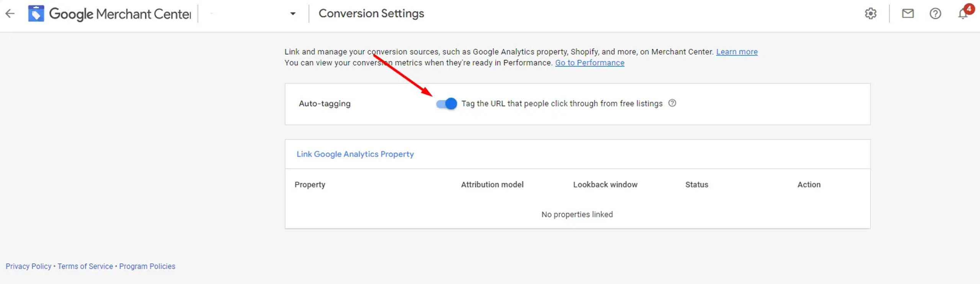Viewport: 980px width, 284px height.
Task: Follow the Go to Performance link
Action: [590, 63]
